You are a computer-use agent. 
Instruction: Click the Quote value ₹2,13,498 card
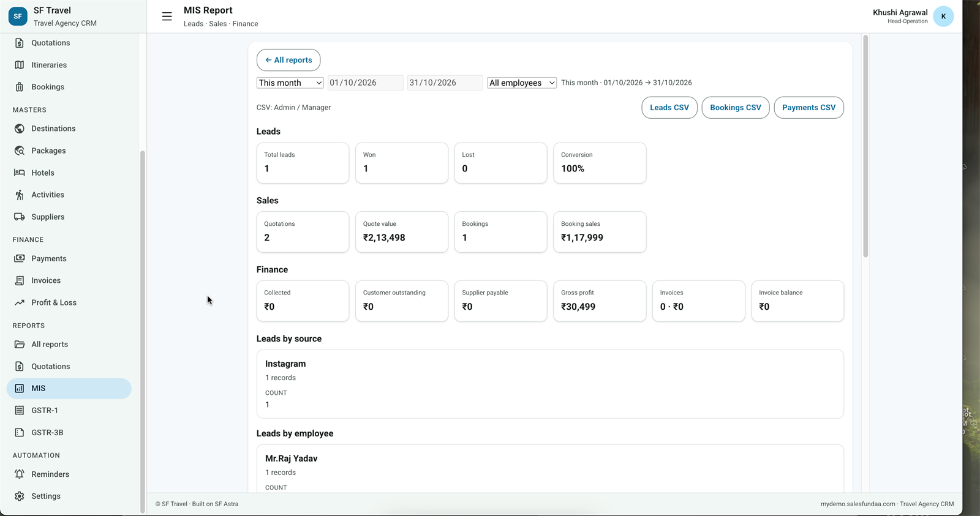coord(402,232)
